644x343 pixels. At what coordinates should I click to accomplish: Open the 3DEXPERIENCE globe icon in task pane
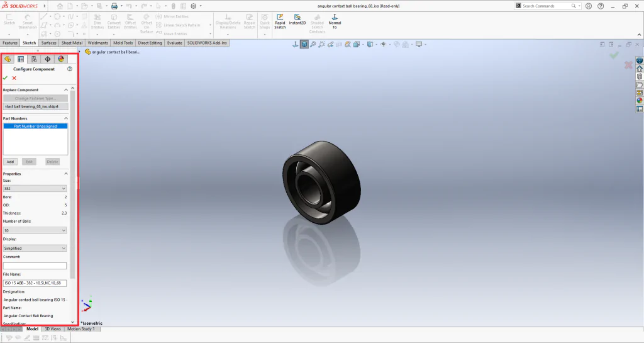coord(640,60)
